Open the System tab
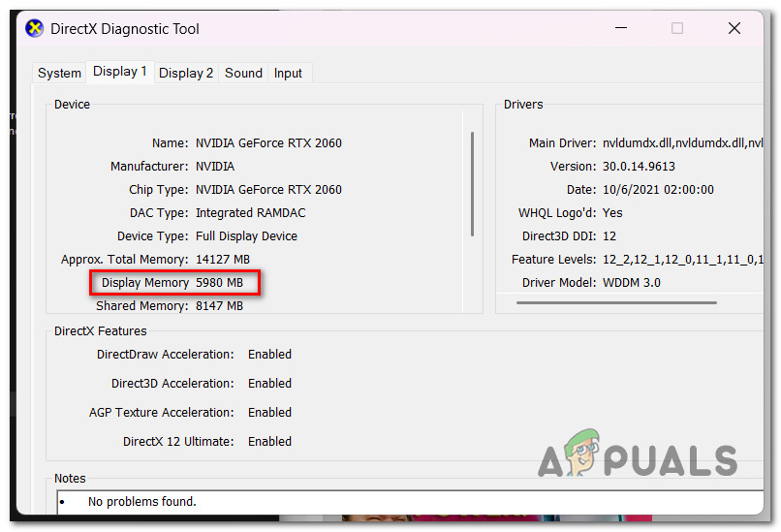This screenshot has width=781, height=532. [x=59, y=74]
